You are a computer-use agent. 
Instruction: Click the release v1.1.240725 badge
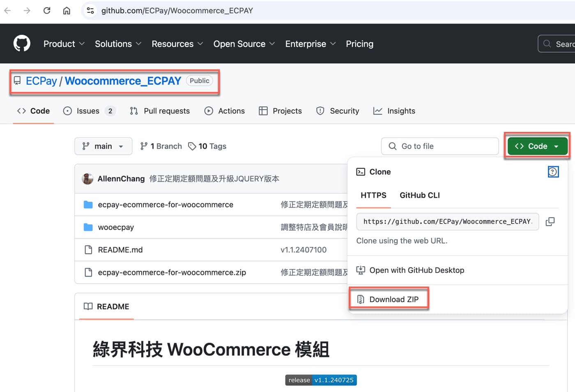click(x=321, y=380)
